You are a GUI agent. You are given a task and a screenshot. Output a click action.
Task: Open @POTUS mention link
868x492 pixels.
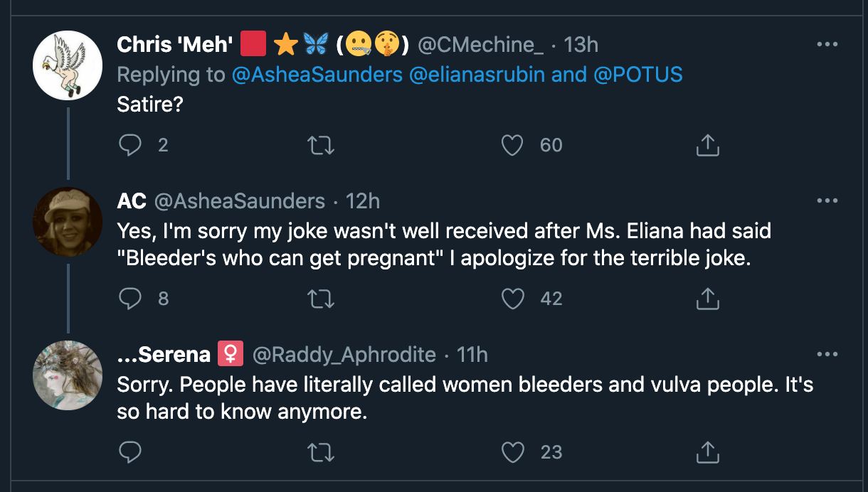click(637, 74)
